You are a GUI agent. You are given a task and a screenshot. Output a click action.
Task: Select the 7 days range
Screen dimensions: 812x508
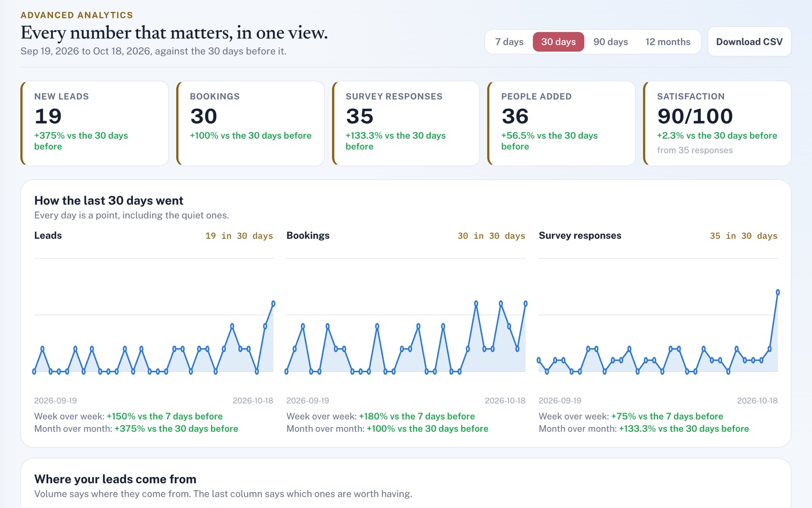[x=509, y=42]
